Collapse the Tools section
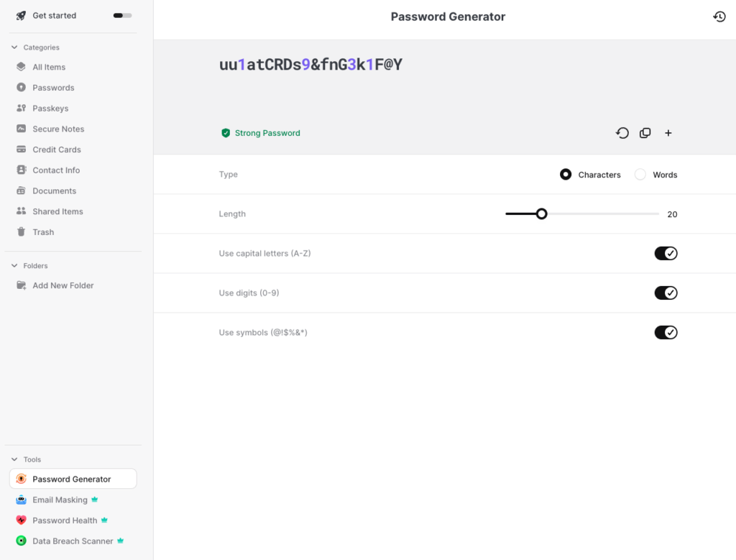 pos(14,459)
